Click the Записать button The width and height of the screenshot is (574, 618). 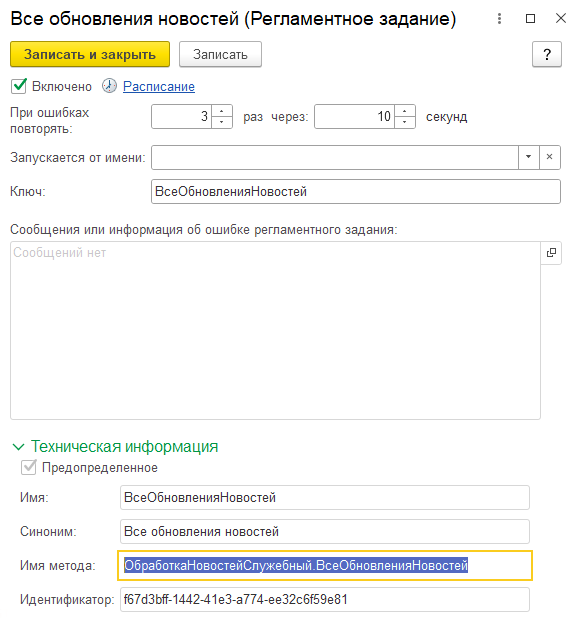(220, 54)
